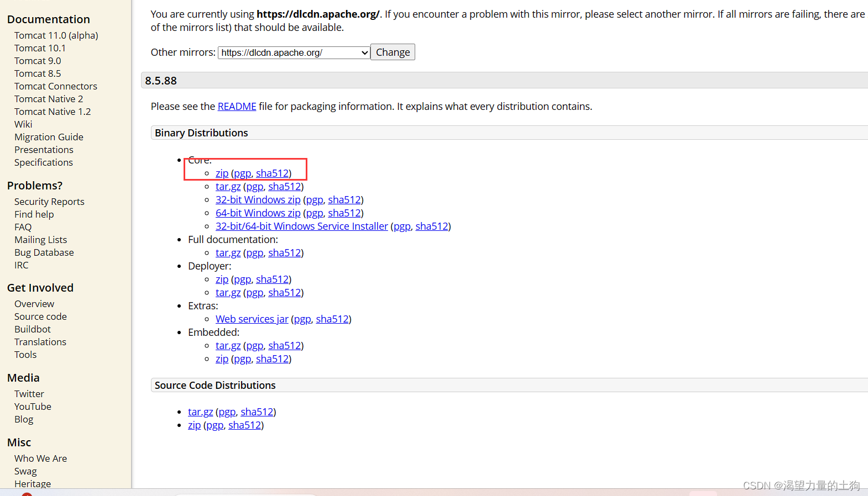Open pgp for 32-bit Windows zip
This screenshot has height=496, width=868.
315,200
